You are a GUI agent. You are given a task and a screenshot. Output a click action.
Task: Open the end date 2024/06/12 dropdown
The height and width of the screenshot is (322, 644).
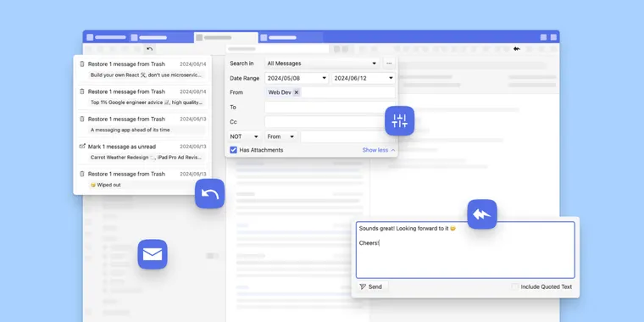pyautogui.click(x=364, y=78)
